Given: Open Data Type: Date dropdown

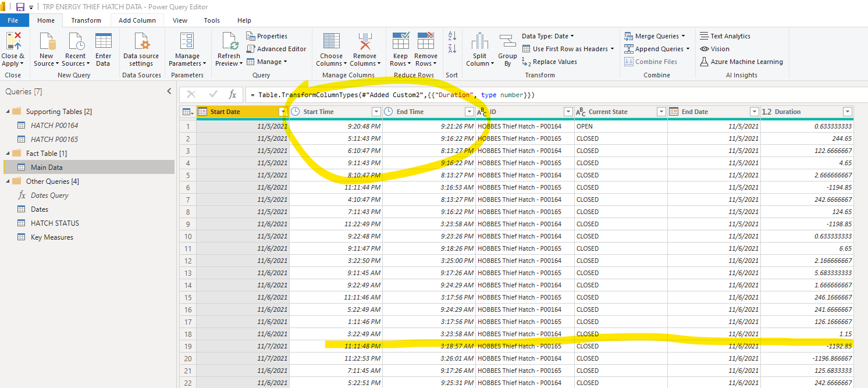Looking at the screenshot, I should pos(547,36).
